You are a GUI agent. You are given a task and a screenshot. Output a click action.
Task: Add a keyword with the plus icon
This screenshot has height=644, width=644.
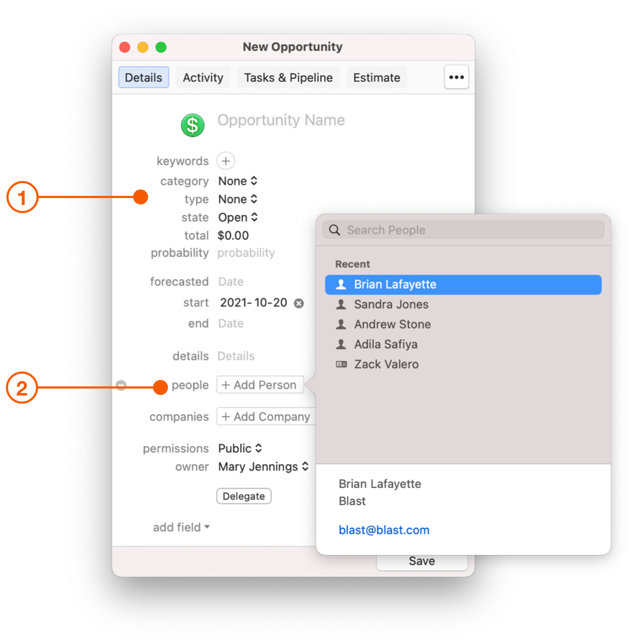[226, 161]
